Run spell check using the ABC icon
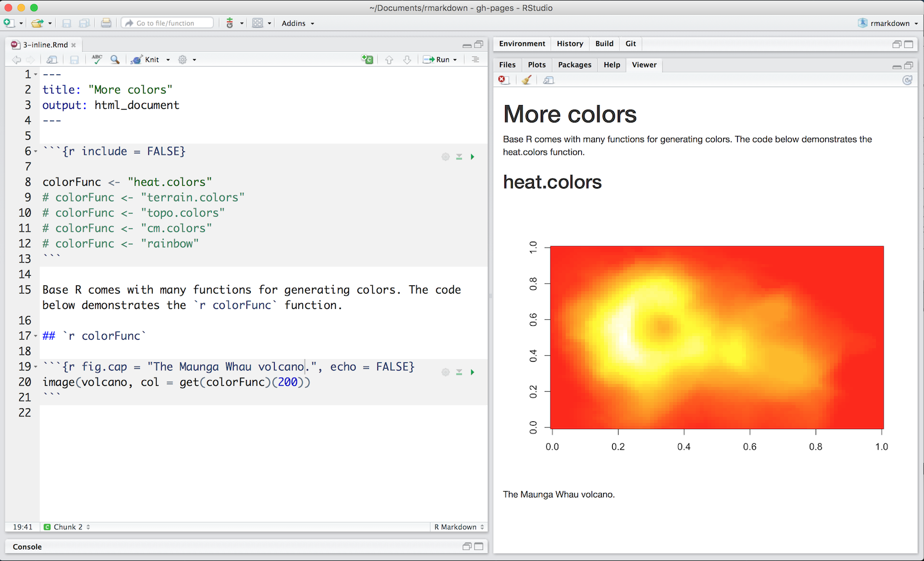 96,59
